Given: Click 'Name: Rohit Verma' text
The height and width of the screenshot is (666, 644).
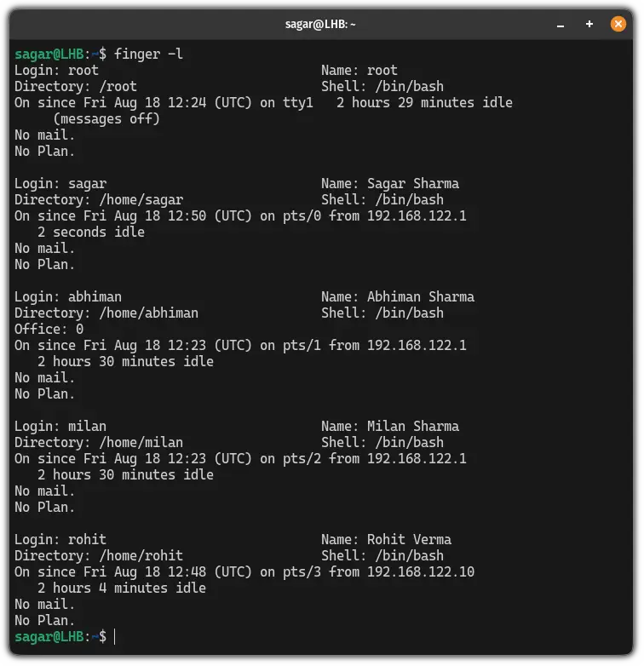Looking at the screenshot, I should [x=386, y=539].
